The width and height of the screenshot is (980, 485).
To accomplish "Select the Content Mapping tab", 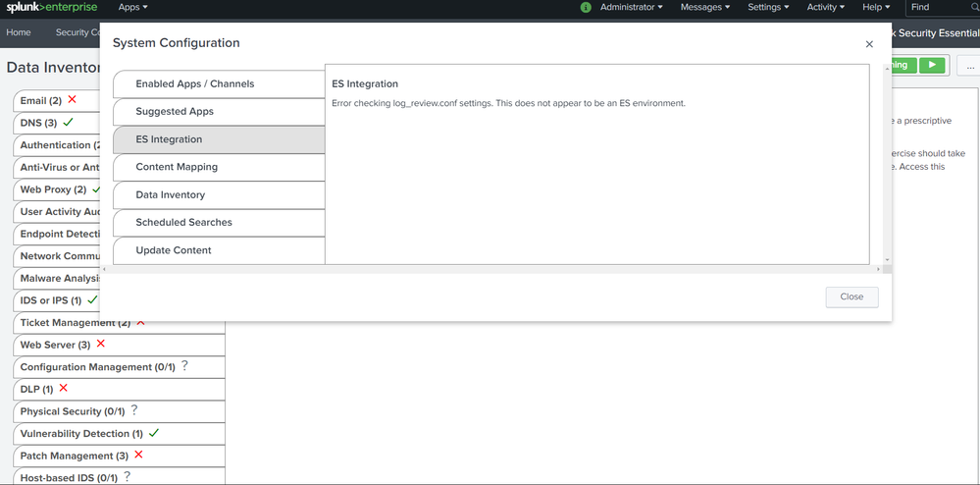I will (x=219, y=167).
